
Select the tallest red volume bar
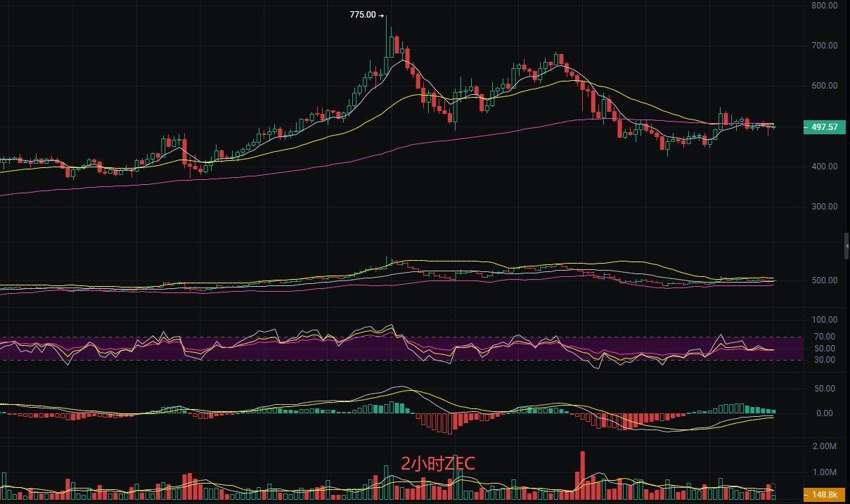pos(582,474)
